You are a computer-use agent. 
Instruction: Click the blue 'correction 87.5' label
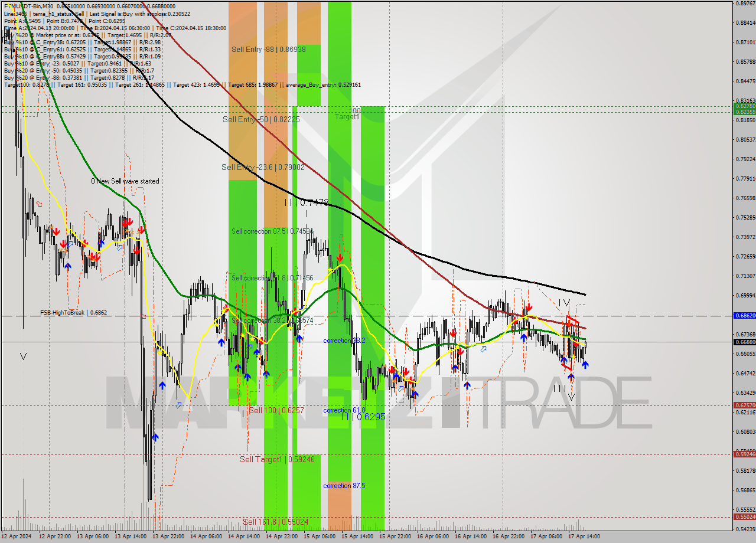[344, 486]
